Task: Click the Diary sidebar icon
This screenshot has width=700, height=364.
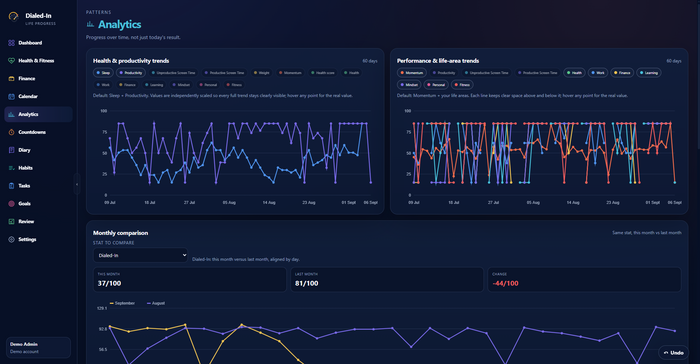Action: point(11,150)
